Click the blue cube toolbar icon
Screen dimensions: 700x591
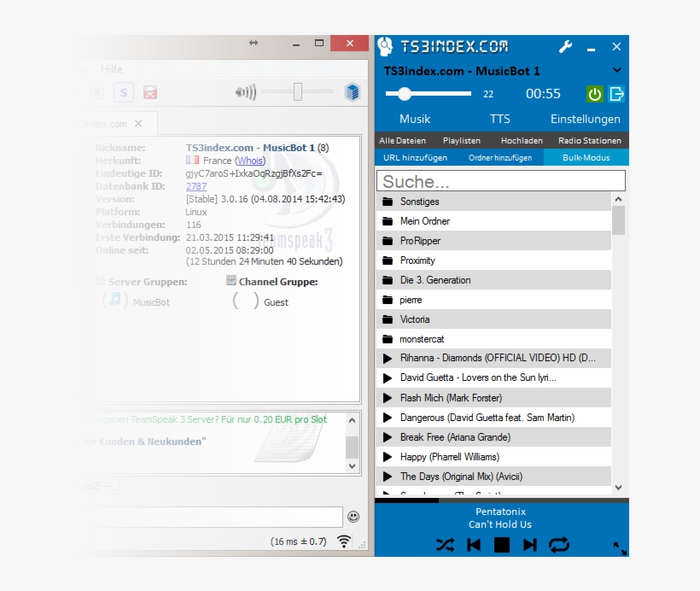[353, 92]
